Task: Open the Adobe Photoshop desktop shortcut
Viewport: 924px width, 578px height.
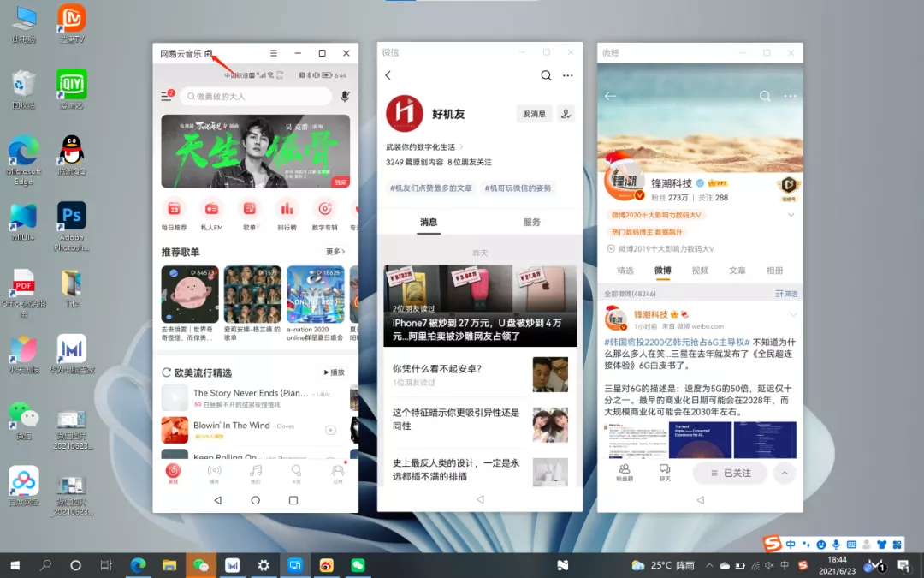Action: (x=72, y=226)
